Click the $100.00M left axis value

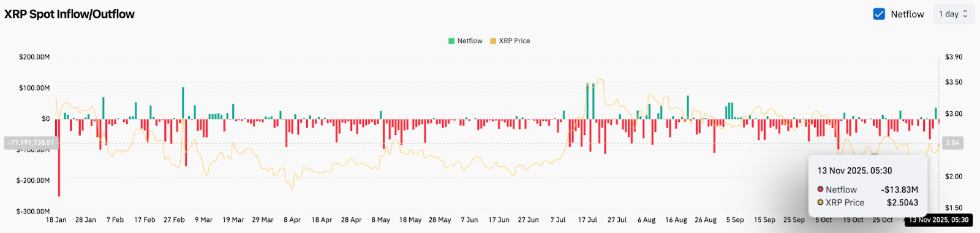[34, 88]
